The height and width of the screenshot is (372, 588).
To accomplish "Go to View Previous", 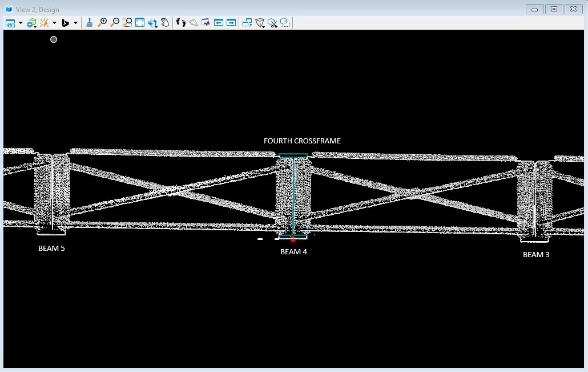I will tap(219, 22).
